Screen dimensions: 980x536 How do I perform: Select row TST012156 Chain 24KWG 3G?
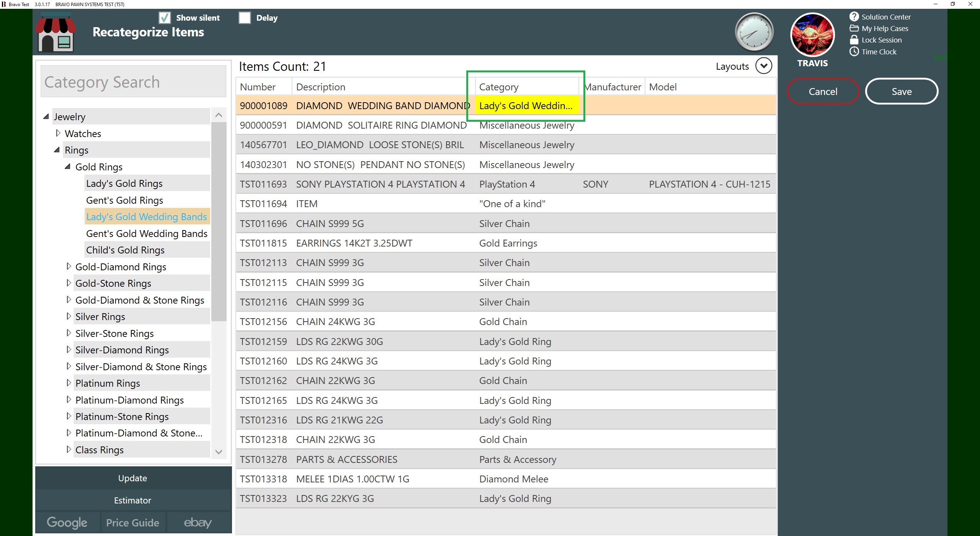click(x=506, y=322)
